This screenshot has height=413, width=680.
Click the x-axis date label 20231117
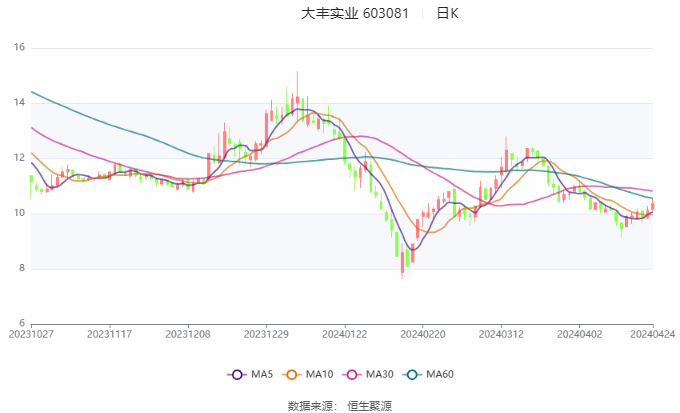[x=109, y=334]
